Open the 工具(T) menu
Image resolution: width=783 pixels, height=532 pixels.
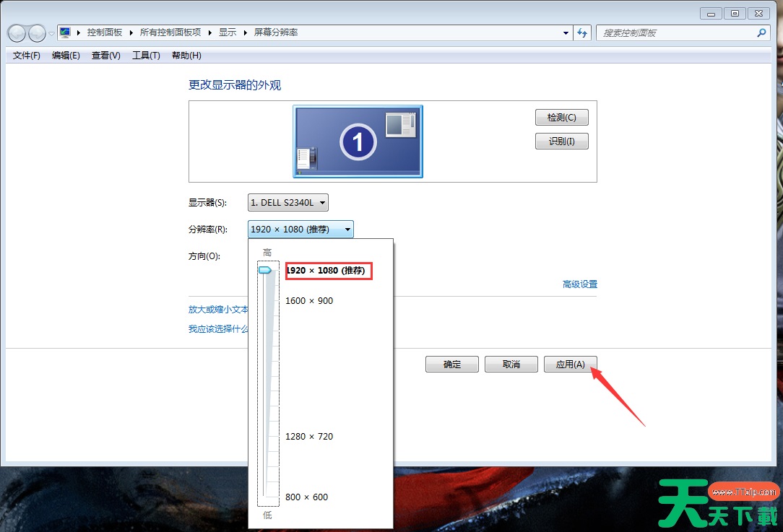[x=146, y=56]
